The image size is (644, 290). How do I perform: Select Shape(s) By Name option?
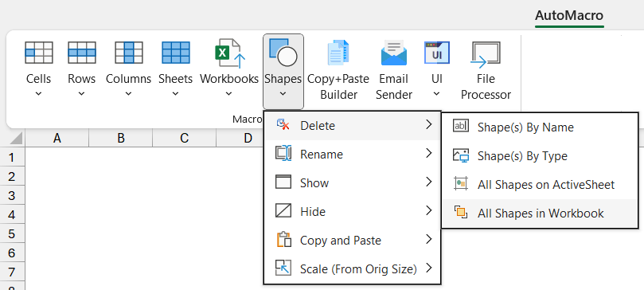(x=540, y=127)
